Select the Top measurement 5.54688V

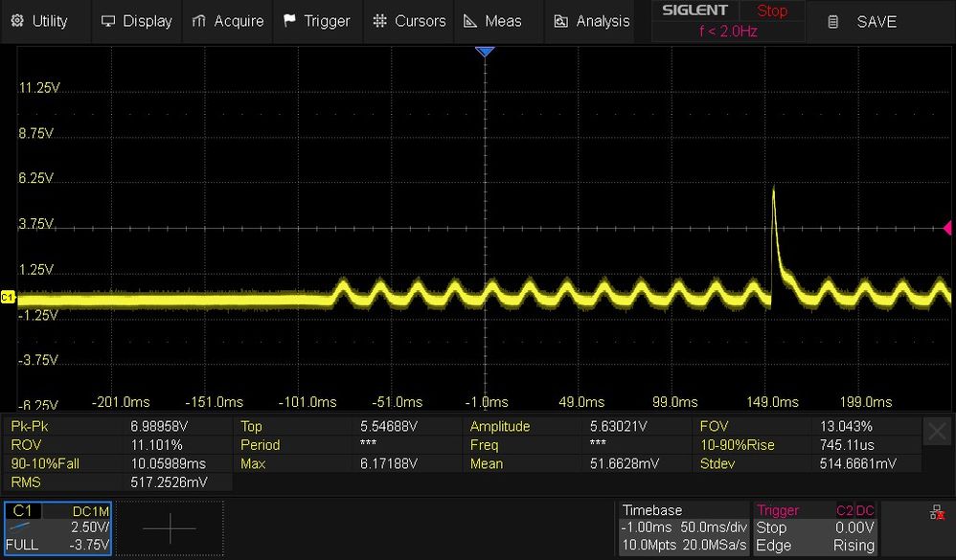(x=349, y=426)
